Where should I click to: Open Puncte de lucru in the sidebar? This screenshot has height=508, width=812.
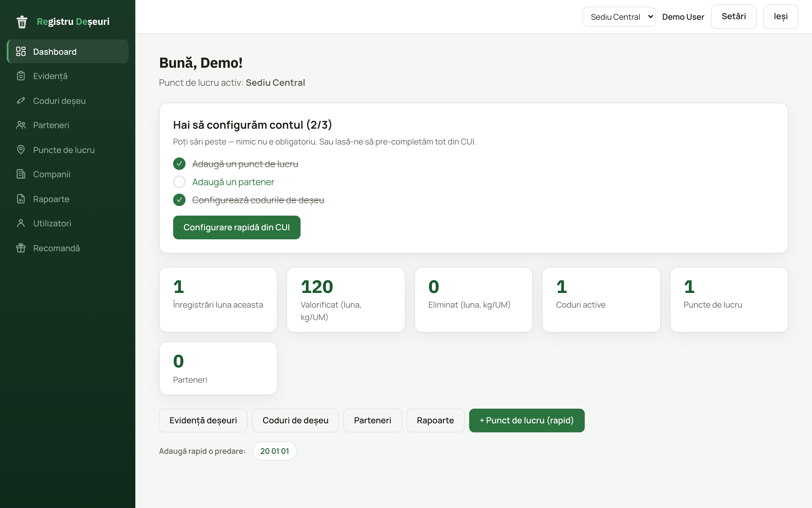tap(68, 150)
